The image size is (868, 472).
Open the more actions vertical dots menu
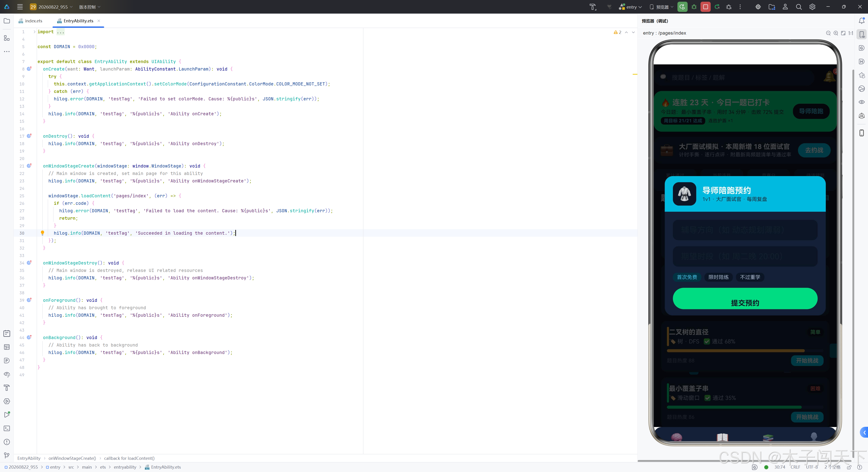[740, 7]
